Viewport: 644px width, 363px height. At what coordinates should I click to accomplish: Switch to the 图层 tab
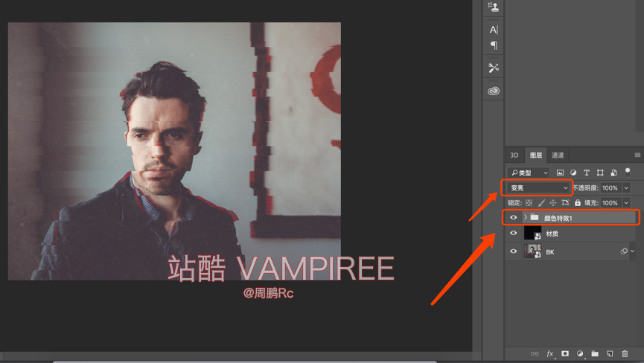pyautogui.click(x=535, y=155)
